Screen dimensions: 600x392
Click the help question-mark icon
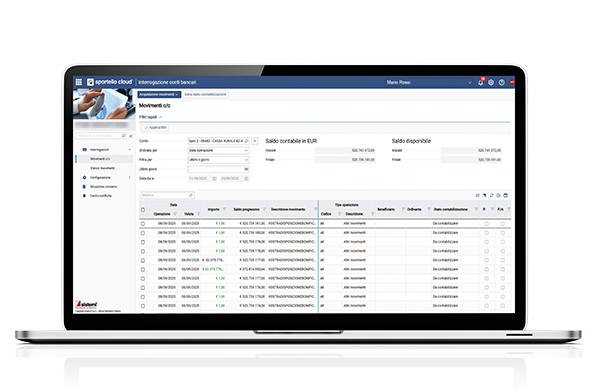[501, 82]
